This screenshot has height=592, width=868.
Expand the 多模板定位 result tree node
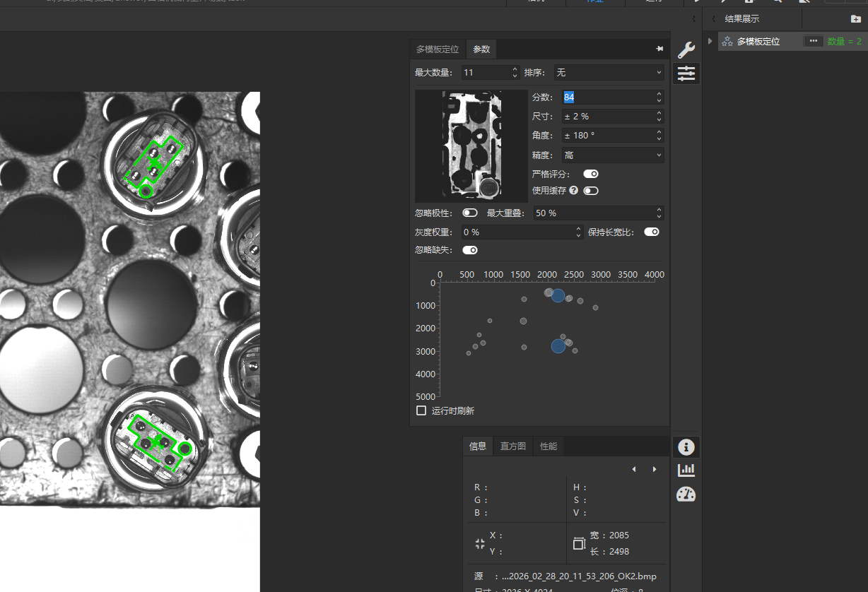(x=710, y=42)
